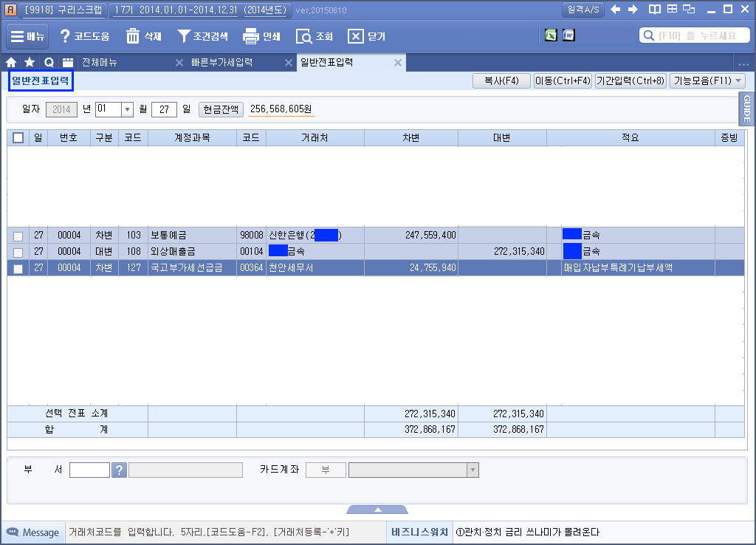Click the 98008 vendor code cell

tap(251, 235)
